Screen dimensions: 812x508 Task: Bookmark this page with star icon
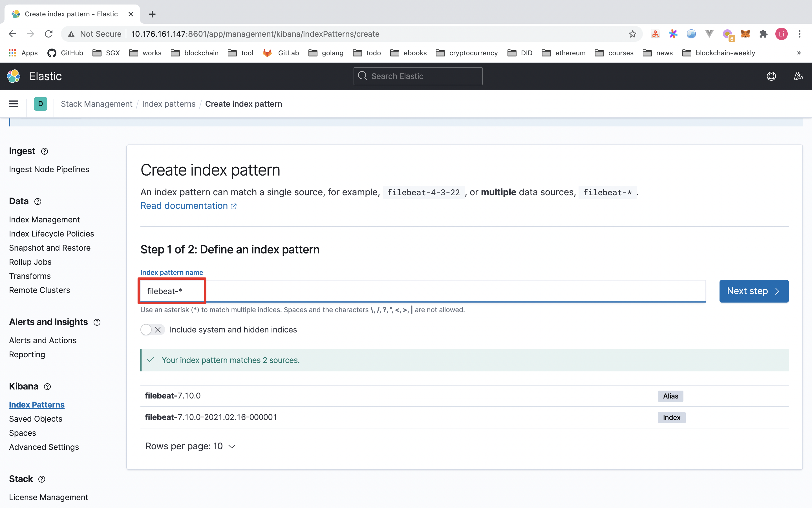[x=632, y=34]
